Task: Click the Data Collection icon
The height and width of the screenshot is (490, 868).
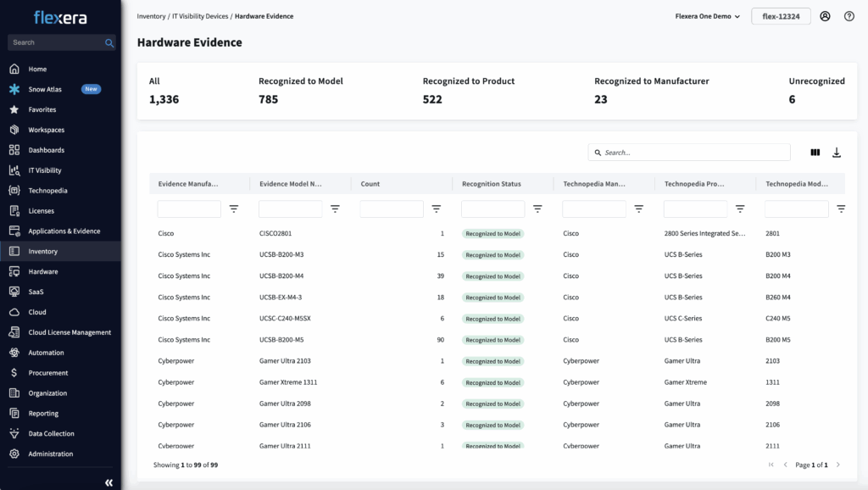Action: [14, 433]
